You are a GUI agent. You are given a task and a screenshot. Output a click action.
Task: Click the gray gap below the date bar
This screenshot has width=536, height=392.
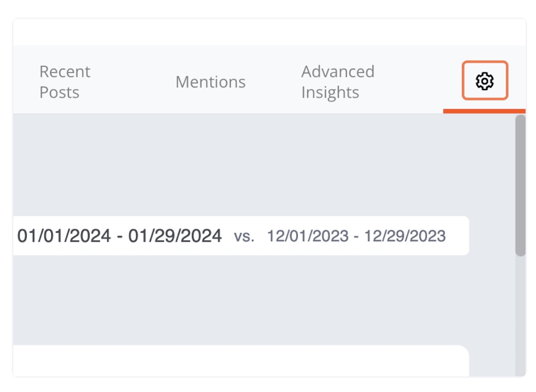[238, 300]
